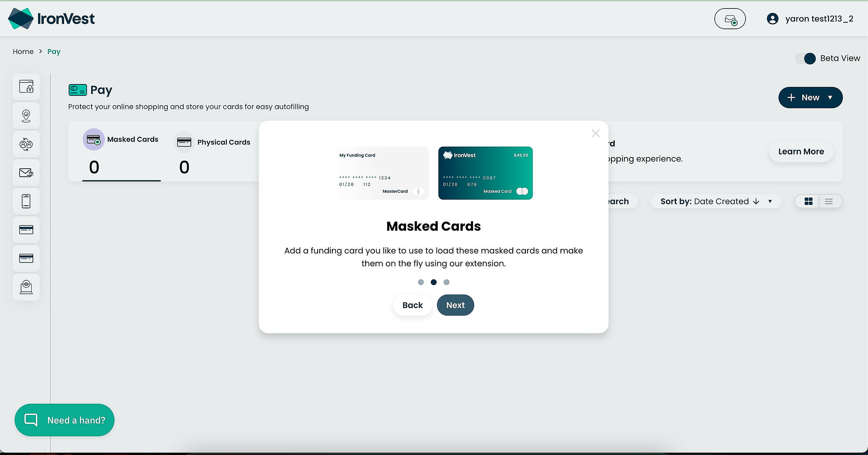Close the Masked Cards dialog with X
868x455 pixels.
[x=595, y=133]
